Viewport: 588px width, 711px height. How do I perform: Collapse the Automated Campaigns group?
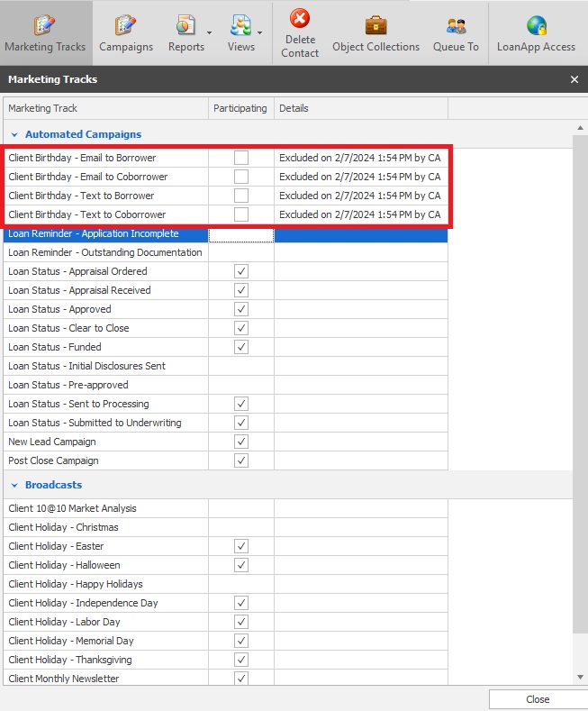click(x=14, y=134)
